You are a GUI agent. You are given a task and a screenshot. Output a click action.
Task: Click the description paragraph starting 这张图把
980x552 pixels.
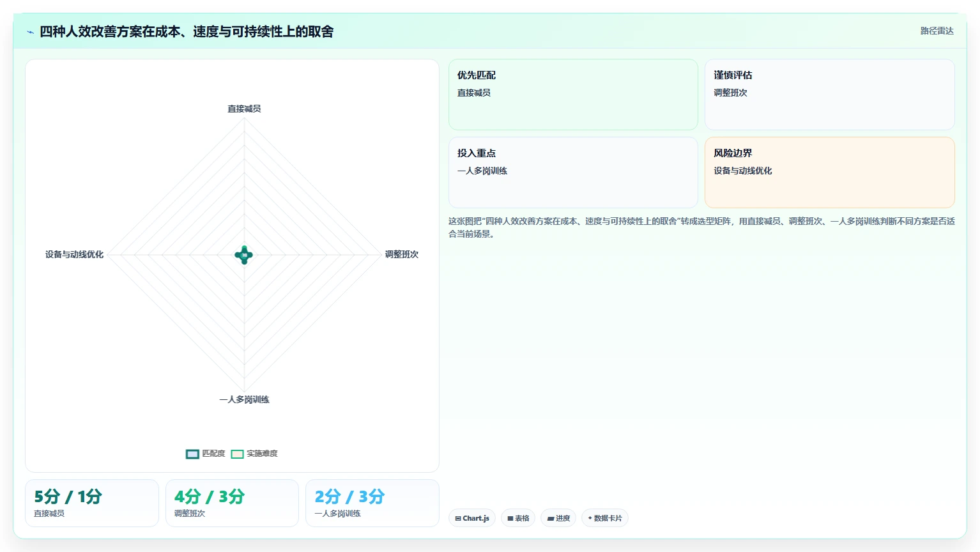(x=701, y=227)
